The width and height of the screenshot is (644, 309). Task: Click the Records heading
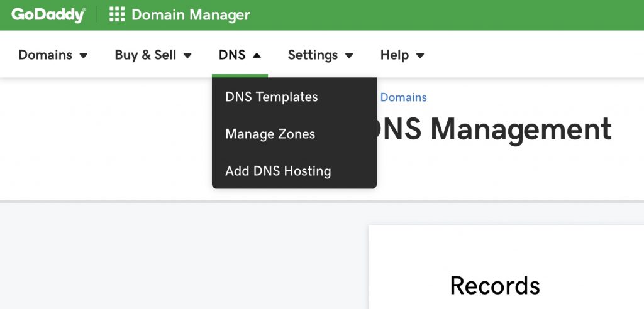pos(495,285)
